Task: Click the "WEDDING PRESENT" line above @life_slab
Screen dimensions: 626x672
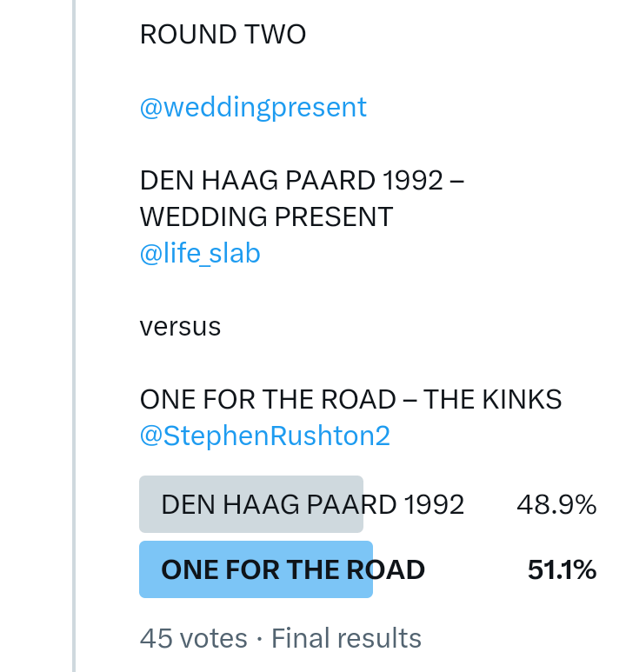Action: (266, 217)
